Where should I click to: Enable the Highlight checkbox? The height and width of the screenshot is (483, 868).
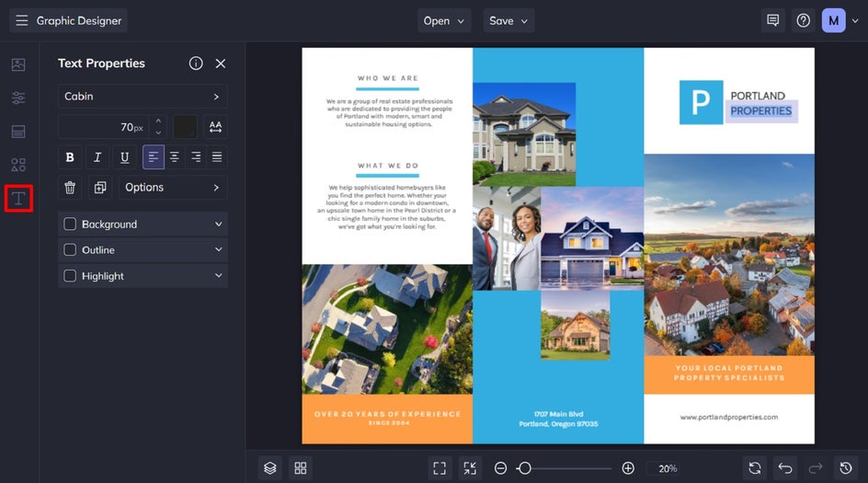tap(70, 276)
